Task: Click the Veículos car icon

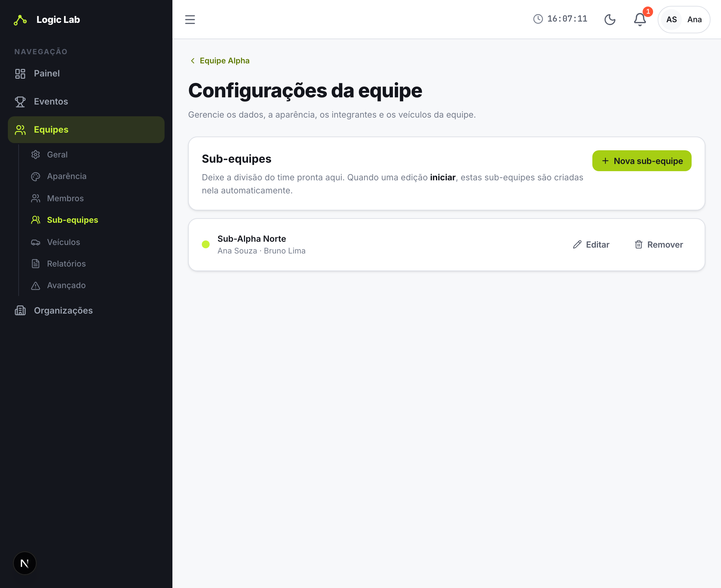Action: tap(36, 242)
